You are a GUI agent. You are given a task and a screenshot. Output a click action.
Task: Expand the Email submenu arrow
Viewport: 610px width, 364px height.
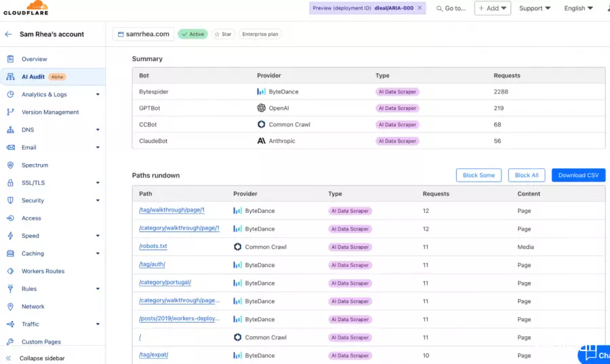pos(98,147)
